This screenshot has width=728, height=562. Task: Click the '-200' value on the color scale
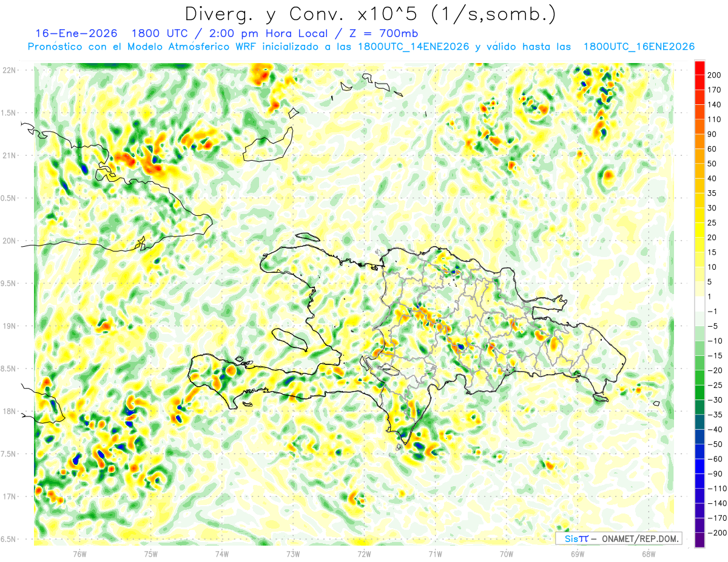click(x=716, y=533)
